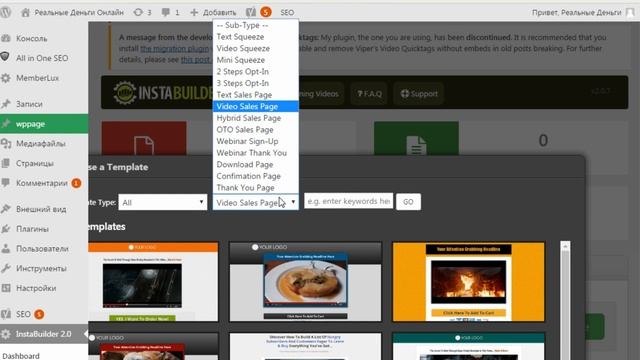Select Text Squeeze option
The width and height of the screenshot is (640, 360).
[256, 37]
